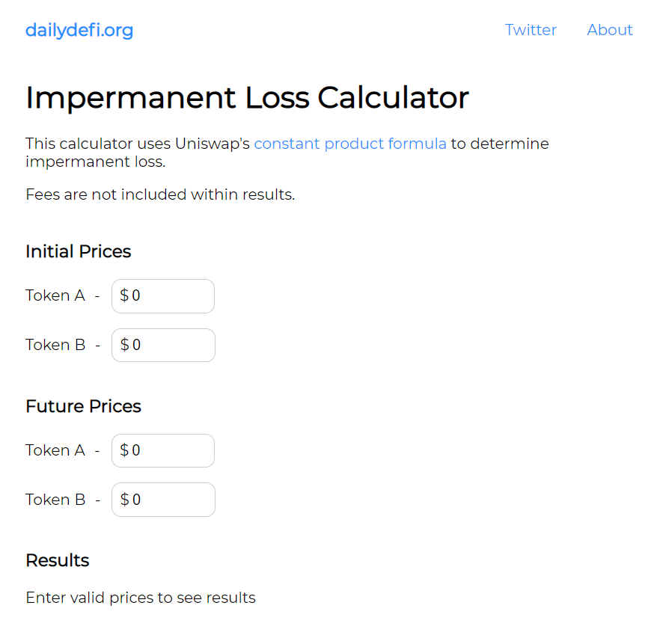Open the dailydefi.org home link
The width and height of the screenshot is (657, 644).
coord(79,30)
